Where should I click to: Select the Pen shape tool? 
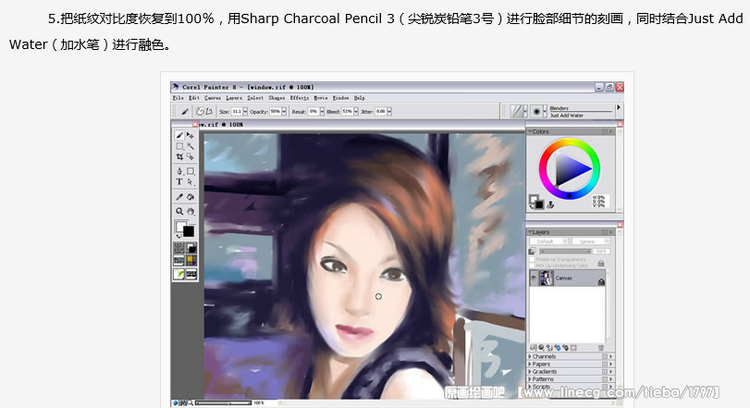179,171
